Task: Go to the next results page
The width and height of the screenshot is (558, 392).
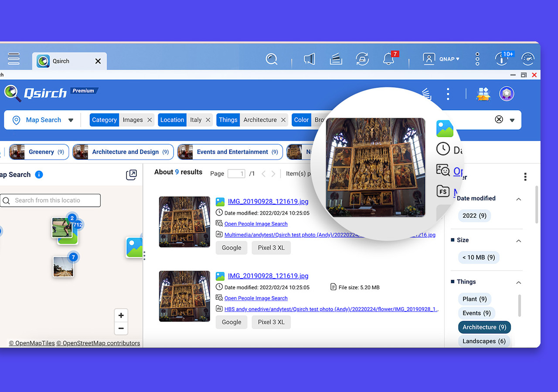Action: [x=273, y=174]
